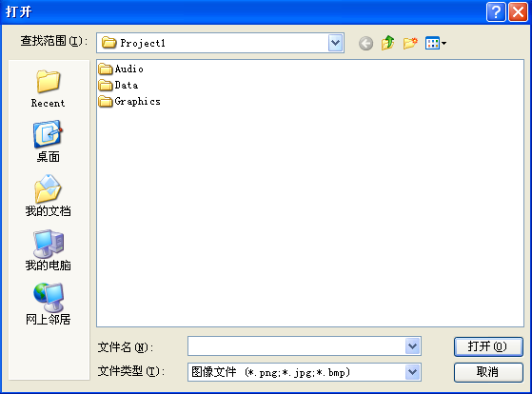Expand the 查找范围 Project1 location dropdown
The height and width of the screenshot is (394, 532).
tap(336, 43)
